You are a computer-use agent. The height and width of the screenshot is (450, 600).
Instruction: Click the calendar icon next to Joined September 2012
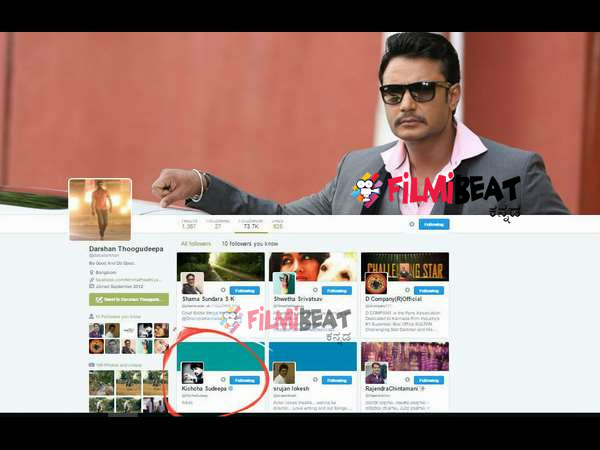91,286
